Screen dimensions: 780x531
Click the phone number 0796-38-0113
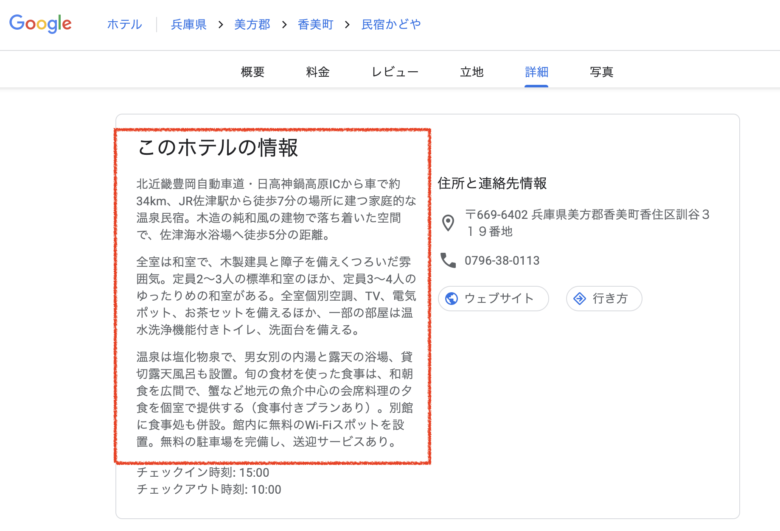pyautogui.click(x=502, y=261)
